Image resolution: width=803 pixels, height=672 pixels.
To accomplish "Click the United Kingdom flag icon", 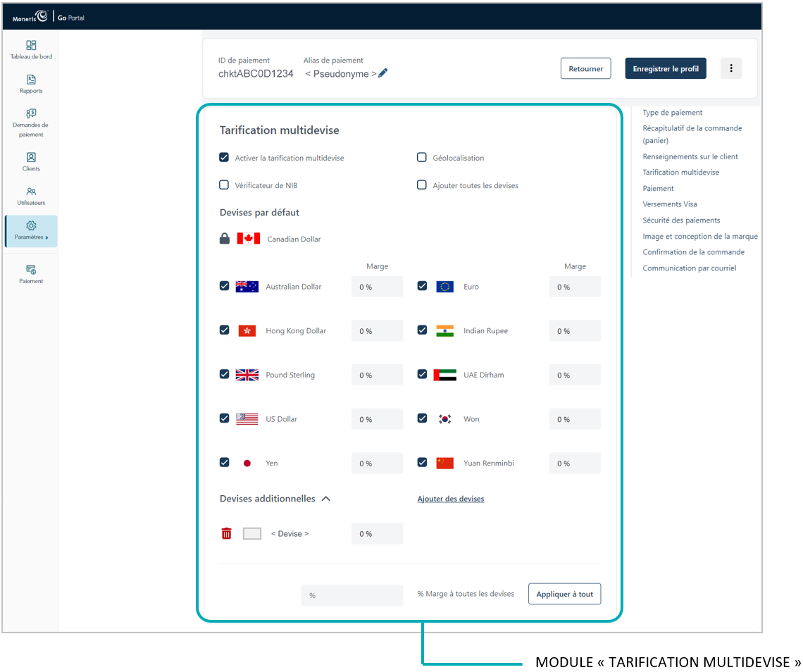I will (247, 375).
